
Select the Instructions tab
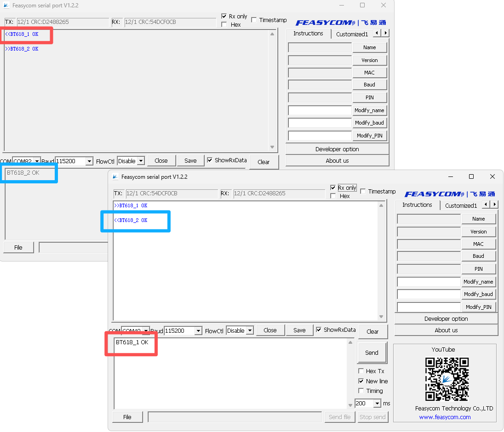tap(417, 205)
